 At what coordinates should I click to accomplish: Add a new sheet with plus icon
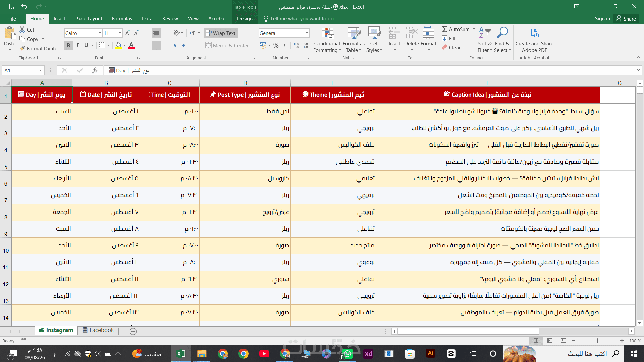tap(133, 331)
